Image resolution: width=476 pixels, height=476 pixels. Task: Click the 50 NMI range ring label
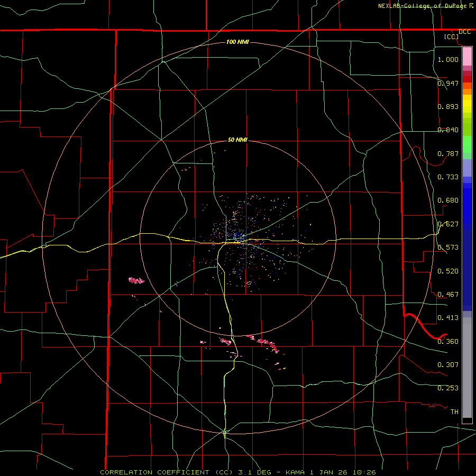pyautogui.click(x=237, y=140)
